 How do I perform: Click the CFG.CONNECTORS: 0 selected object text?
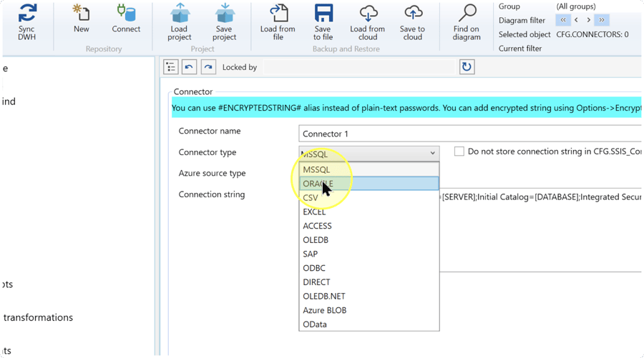[x=592, y=34]
